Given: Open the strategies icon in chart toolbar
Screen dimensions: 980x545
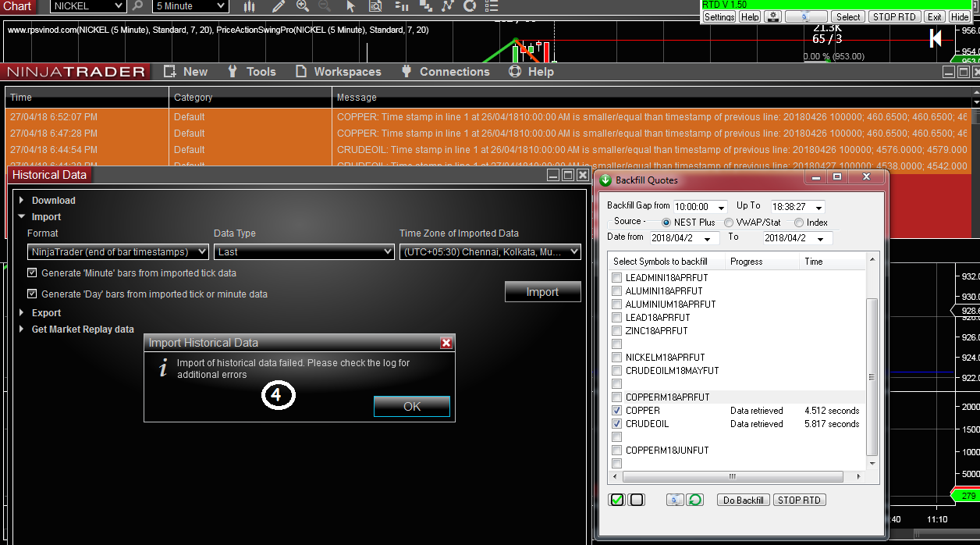Looking at the screenshot, I should point(447,6).
